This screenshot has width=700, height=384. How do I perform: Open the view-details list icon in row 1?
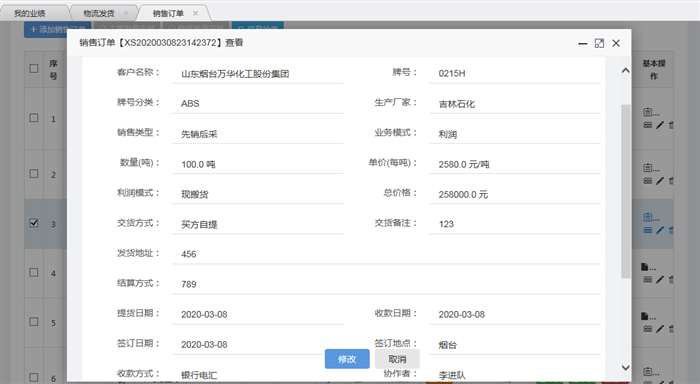pyautogui.click(x=647, y=125)
